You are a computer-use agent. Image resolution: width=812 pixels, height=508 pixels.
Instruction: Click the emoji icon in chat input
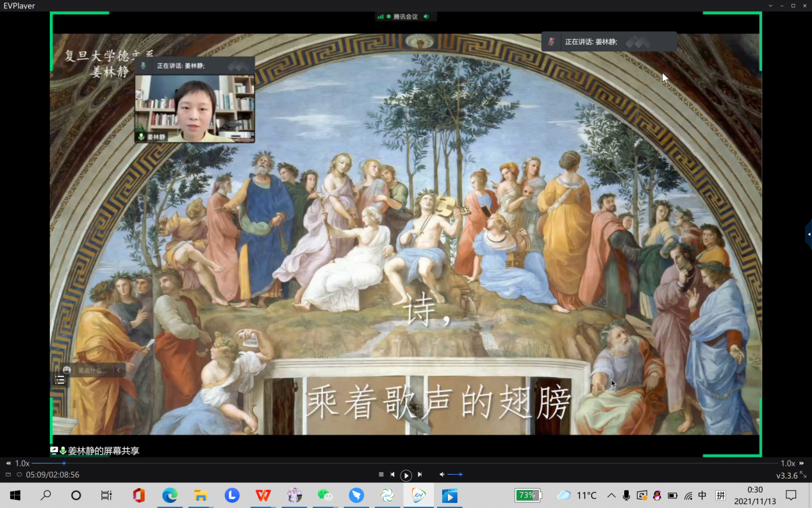click(67, 370)
